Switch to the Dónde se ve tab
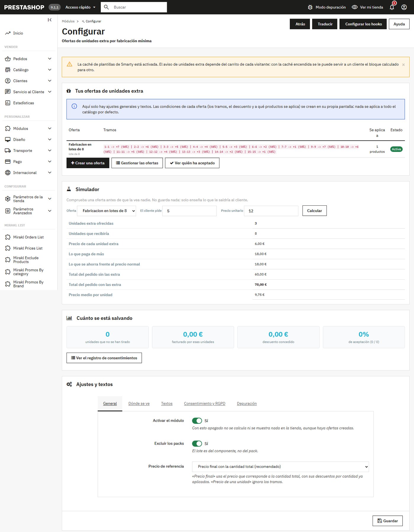 pyautogui.click(x=139, y=403)
